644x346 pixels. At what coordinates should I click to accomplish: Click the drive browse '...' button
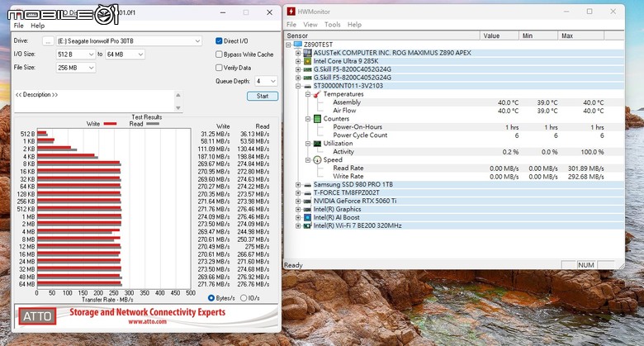(48, 41)
